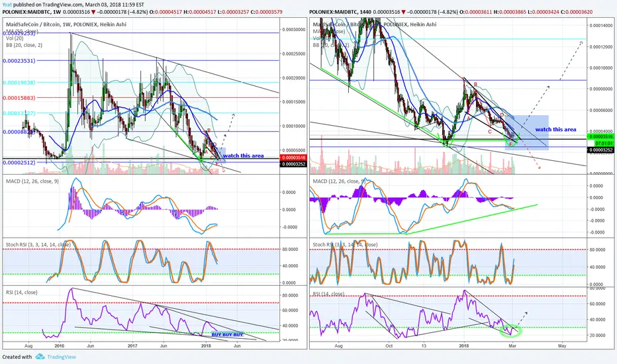The height and width of the screenshot is (364, 617).
Task: Click the weekly 'MACD (12, 26, close, 9)' label
Action: (x=32, y=181)
